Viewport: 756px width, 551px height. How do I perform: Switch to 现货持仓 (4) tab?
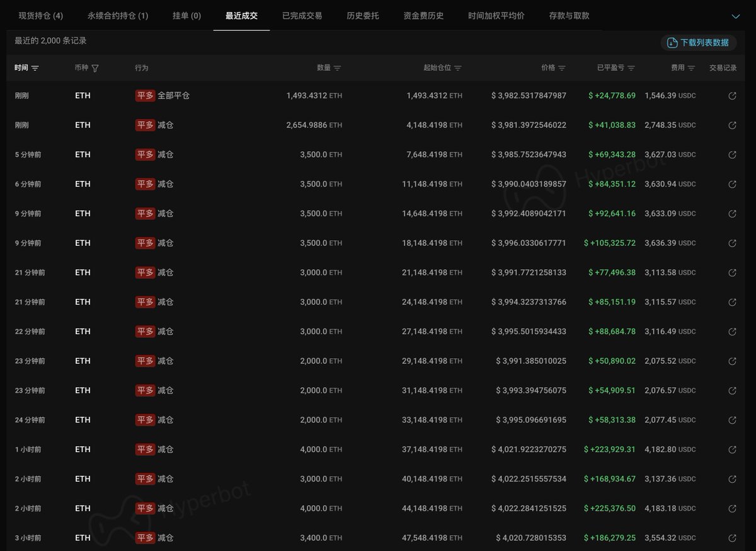click(41, 16)
